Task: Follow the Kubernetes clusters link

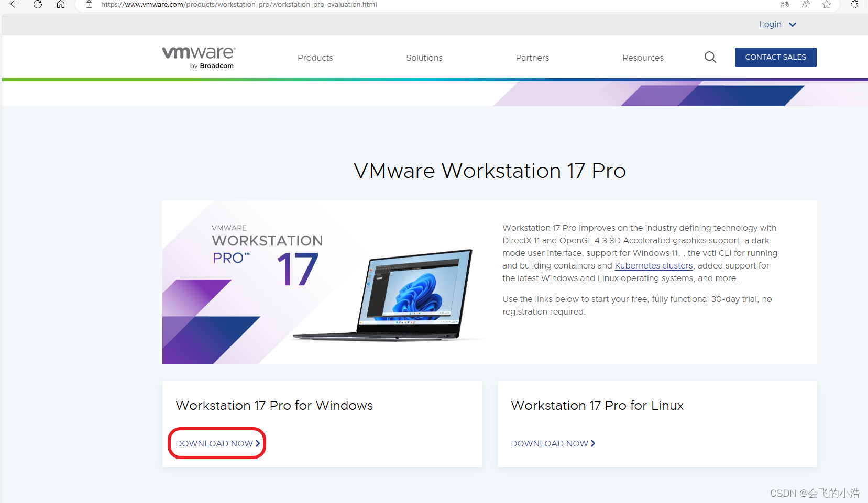Action: (x=654, y=266)
